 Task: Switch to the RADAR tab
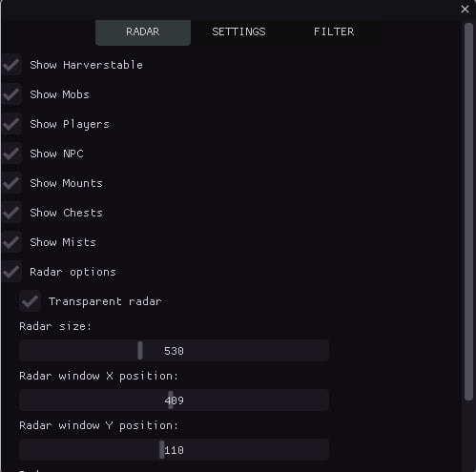143,32
